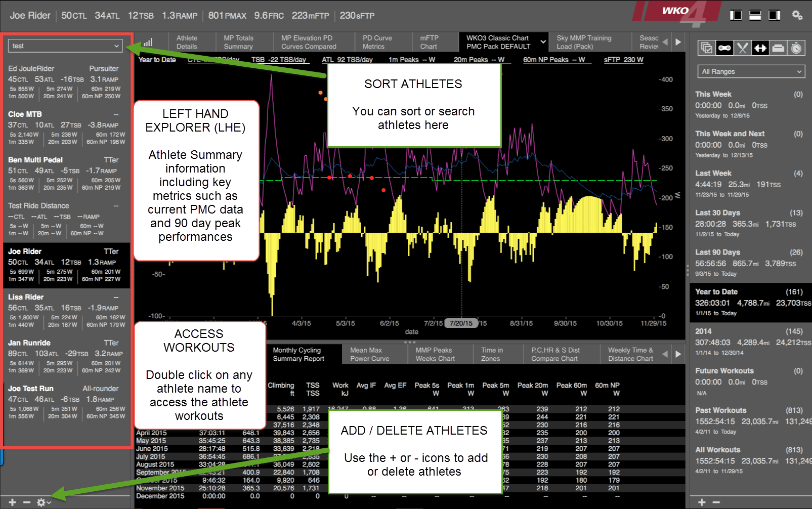
Task: Open the application settings gears
Action: 797,15
